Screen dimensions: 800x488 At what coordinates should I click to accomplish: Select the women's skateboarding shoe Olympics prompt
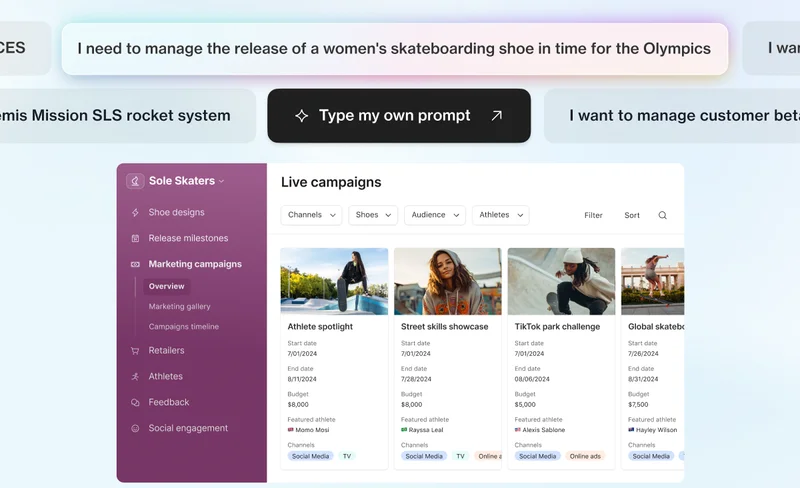[x=395, y=49]
